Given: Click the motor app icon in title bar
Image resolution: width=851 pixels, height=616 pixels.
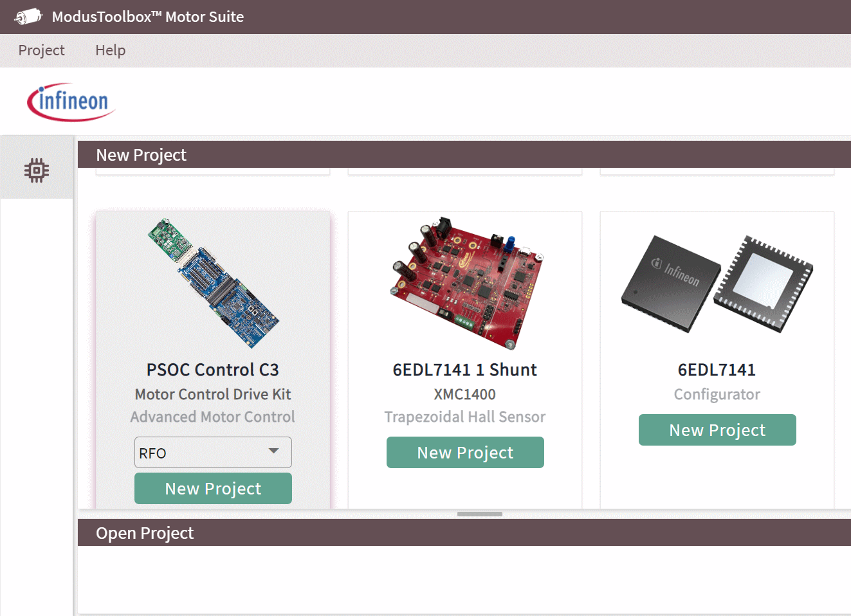Looking at the screenshot, I should pyautogui.click(x=28, y=17).
